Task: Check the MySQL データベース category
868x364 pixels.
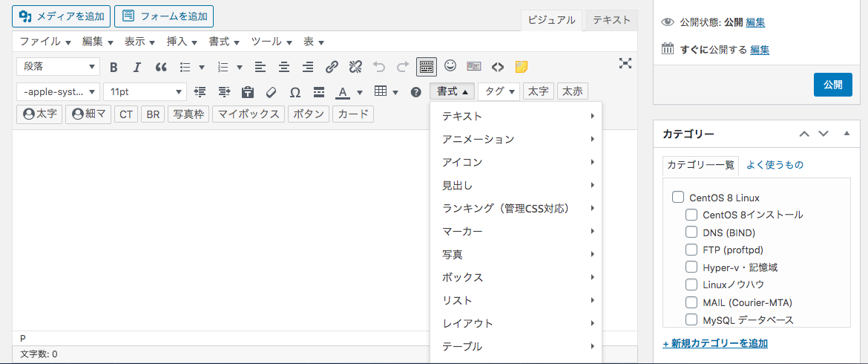Action: 691,319
